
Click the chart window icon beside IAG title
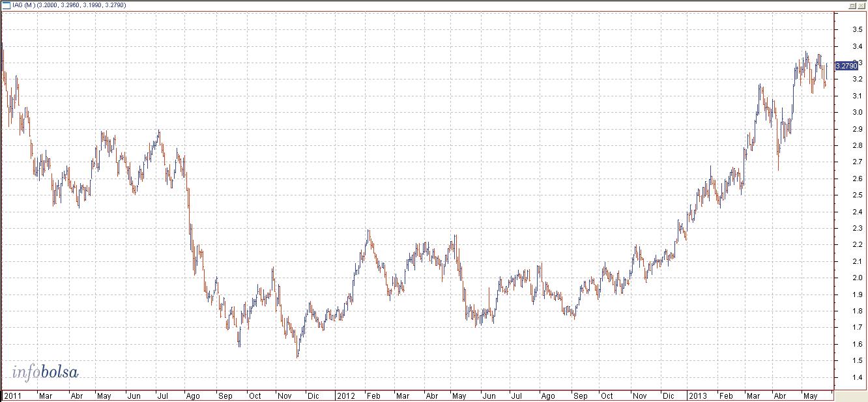tap(7, 5)
